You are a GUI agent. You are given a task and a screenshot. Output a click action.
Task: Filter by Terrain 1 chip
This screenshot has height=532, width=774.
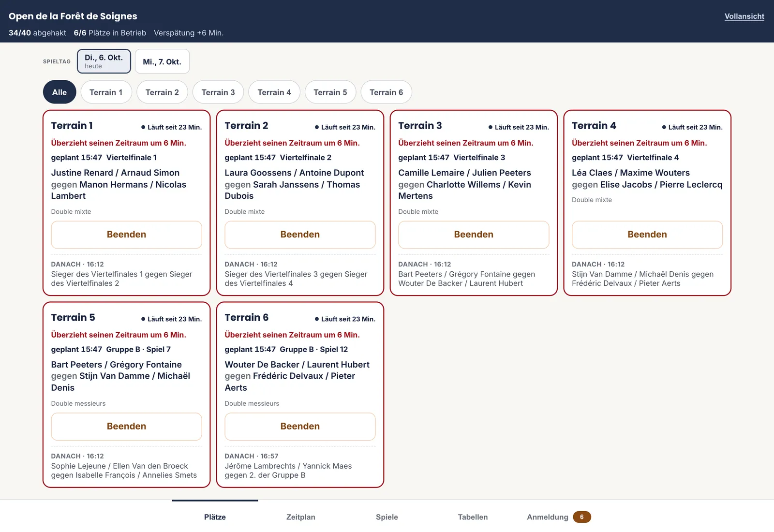(x=106, y=92)
